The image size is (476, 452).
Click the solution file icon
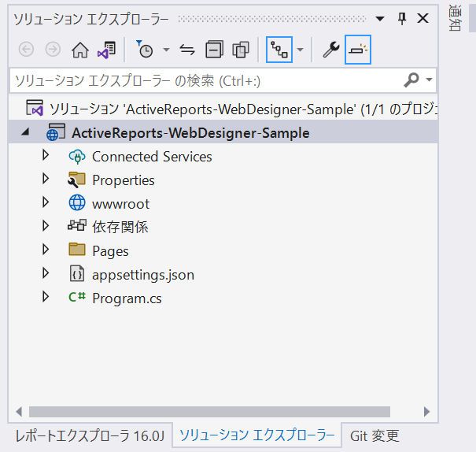coord(35,108)
